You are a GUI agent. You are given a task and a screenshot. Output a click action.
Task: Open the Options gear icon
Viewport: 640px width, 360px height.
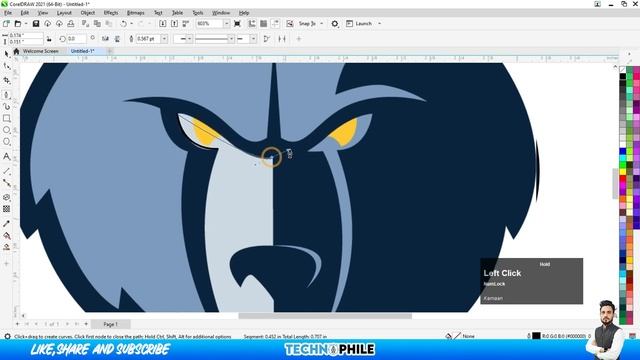[x=335, y=24]
